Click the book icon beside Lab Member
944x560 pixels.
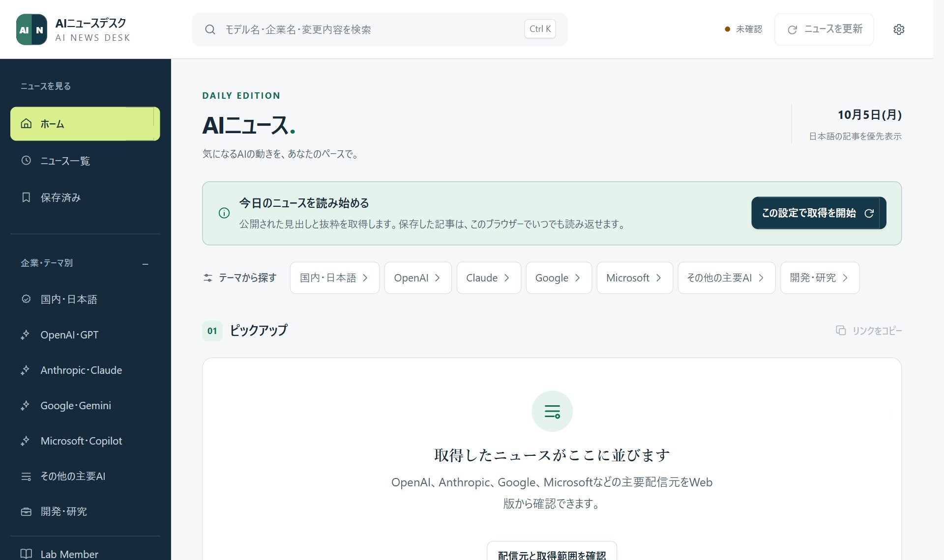tap(26, 554)
